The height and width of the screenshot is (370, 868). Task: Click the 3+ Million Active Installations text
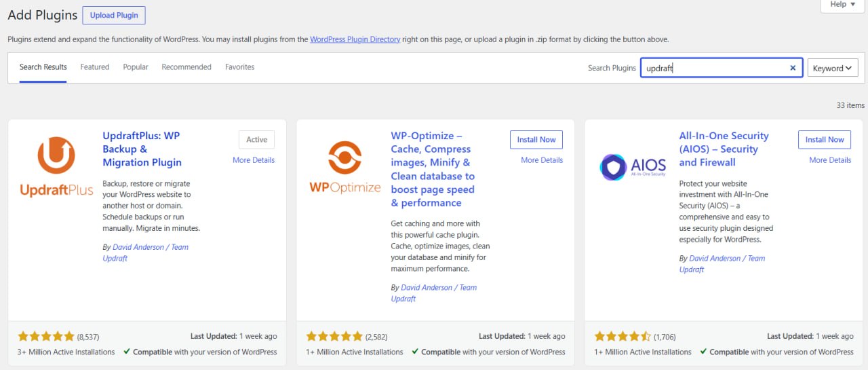click(x=66, y=352)
